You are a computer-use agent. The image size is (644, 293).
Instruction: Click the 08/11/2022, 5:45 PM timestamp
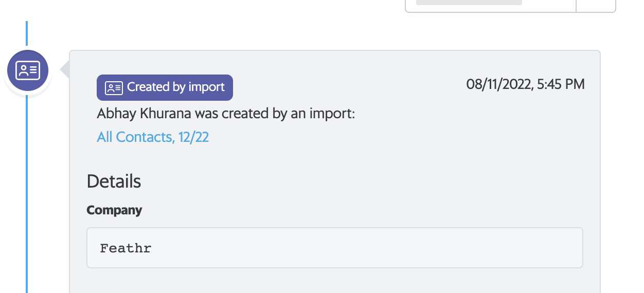click(x=525, y=84)
